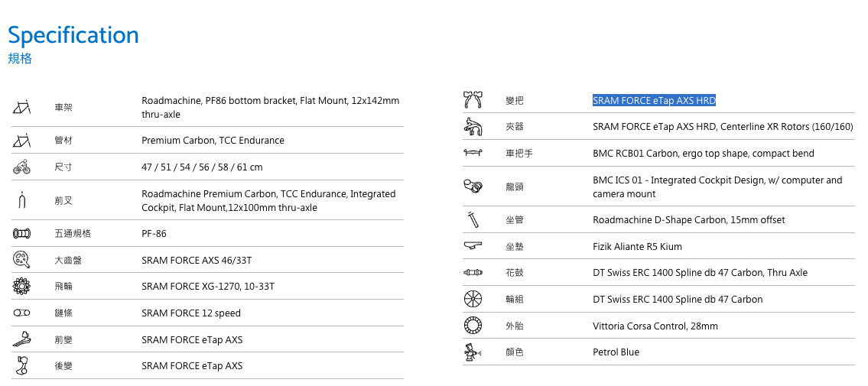Click the rear derailleur icon beside 後變
The image size is (868, 386).
point(21,365)
